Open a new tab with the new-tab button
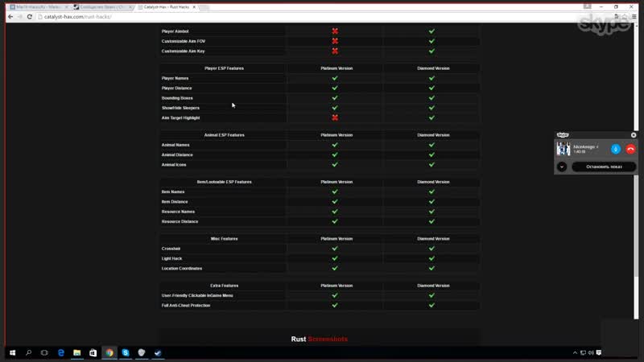 click(x=204, y=7)
